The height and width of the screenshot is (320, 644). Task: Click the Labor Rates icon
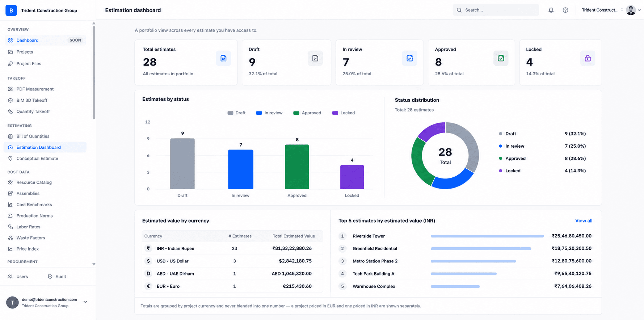point(10,227)
